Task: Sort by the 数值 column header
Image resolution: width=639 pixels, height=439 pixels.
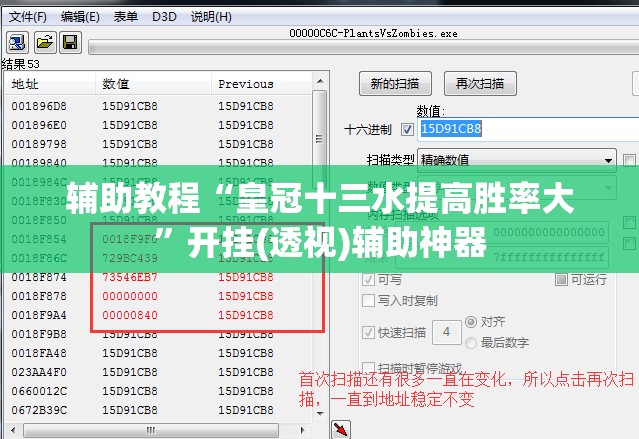Action: click(153, 84)
